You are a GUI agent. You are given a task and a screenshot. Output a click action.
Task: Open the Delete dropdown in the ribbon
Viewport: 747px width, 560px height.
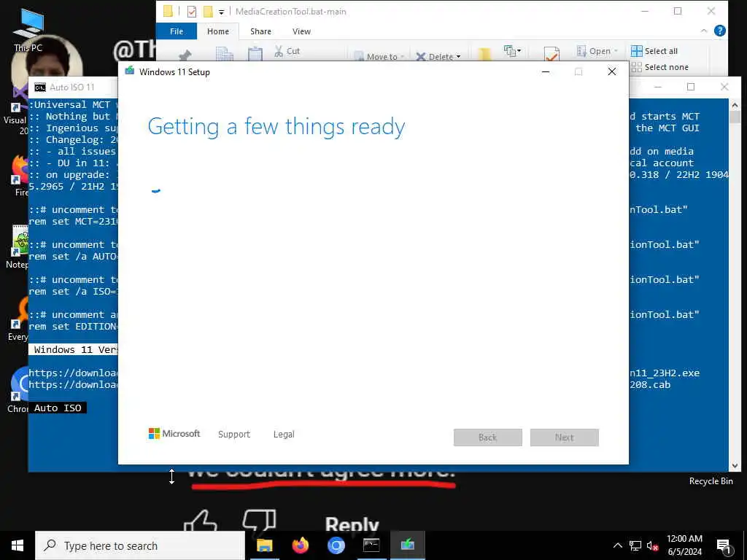click(438, 57)
